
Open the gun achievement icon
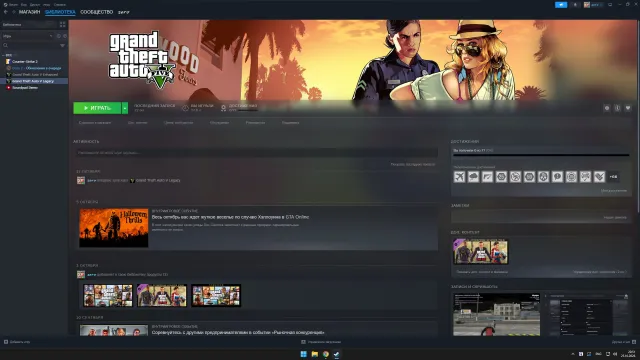tap(487, 177)
